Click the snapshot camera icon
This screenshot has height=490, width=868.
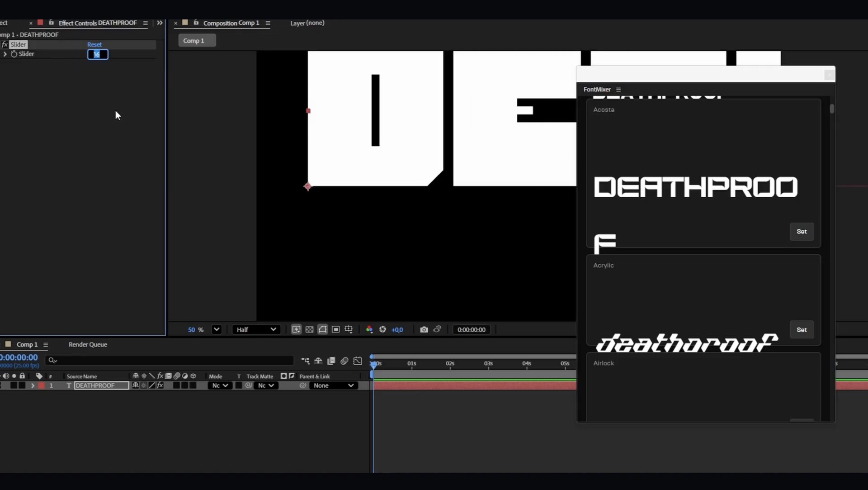coord(424,329)
